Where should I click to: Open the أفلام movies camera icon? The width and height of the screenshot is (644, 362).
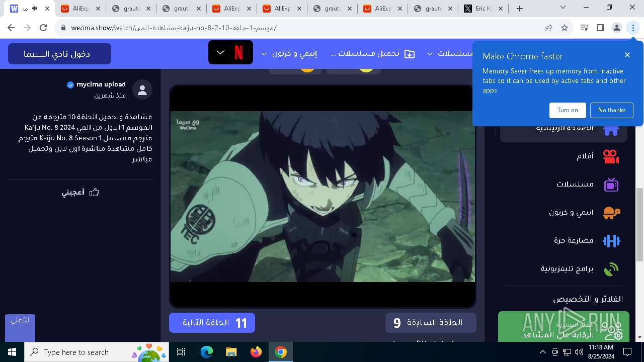pos(611,156)
